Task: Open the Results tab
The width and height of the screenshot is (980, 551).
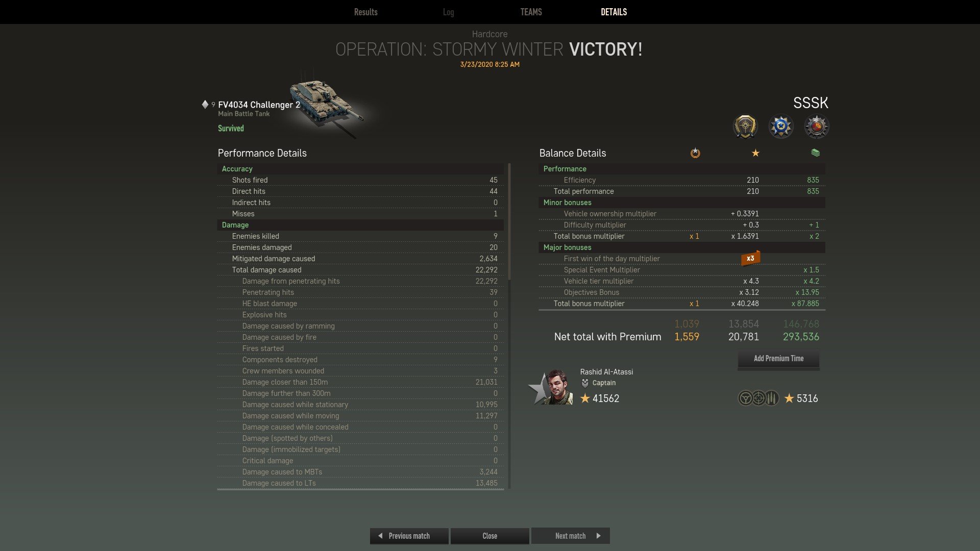Action: pyautogui.click(x=366, y=12)
